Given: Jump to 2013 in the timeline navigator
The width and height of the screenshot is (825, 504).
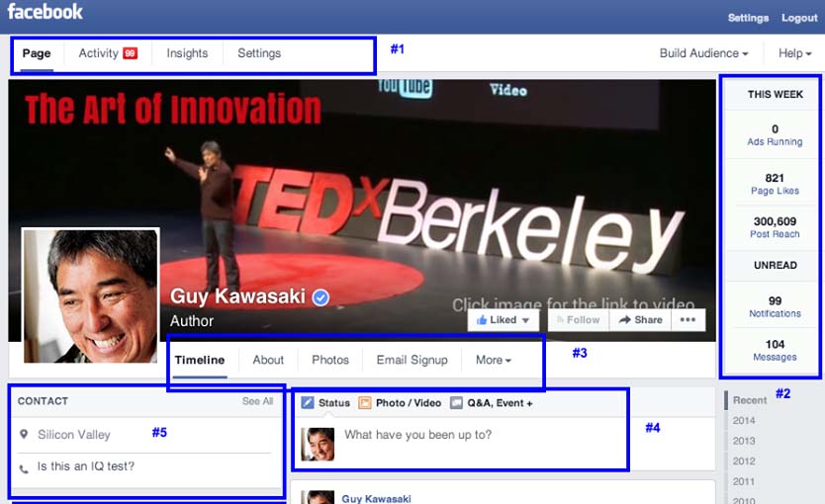Looking at the screenshot, I should pos(744,441).
